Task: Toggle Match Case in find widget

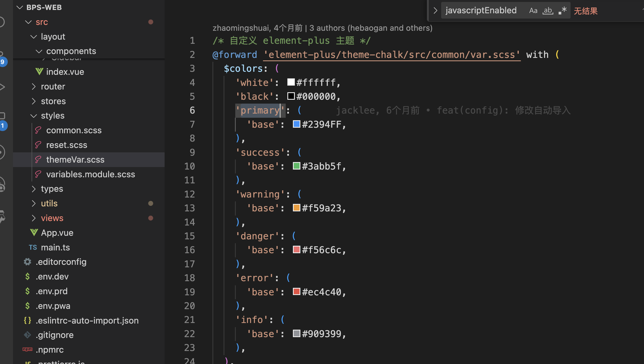Action: point(533,11)
